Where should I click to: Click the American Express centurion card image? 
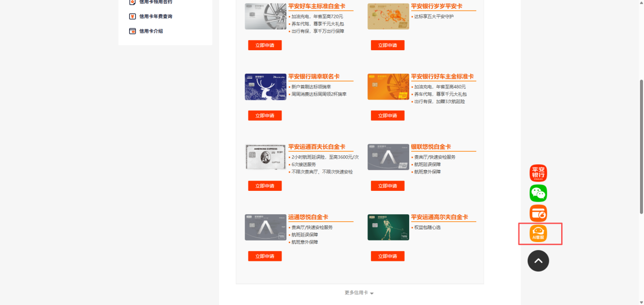pos(265,157)
